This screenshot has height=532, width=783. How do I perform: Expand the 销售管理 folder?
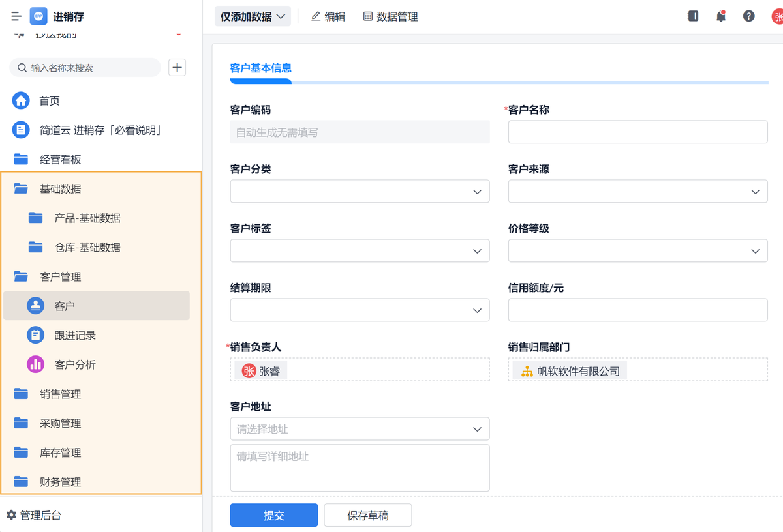(60, 394)
